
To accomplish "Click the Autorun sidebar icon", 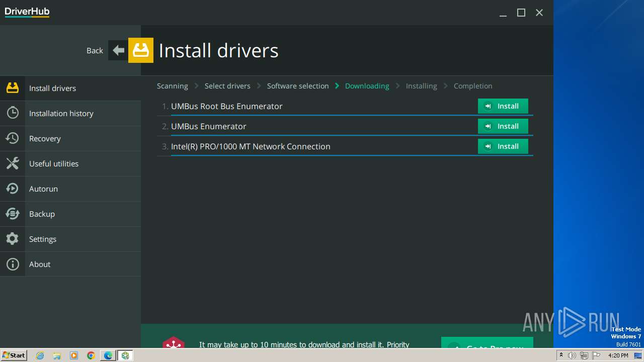I will 13,189.
